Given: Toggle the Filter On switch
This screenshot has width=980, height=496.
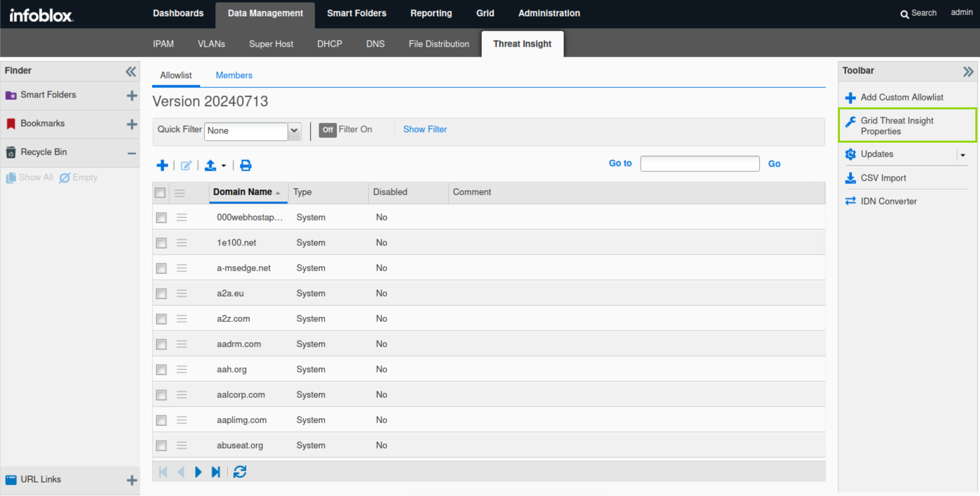Looking at the screenshot, I should [327, 130].
